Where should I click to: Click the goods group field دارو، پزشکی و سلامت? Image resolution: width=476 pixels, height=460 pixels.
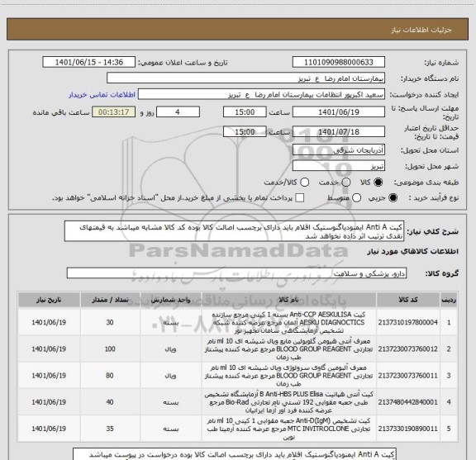click(x=236, y=273)
